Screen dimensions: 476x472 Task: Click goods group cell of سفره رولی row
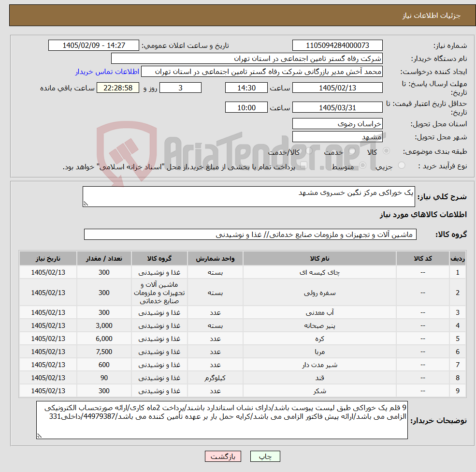(x=159, y=293)
